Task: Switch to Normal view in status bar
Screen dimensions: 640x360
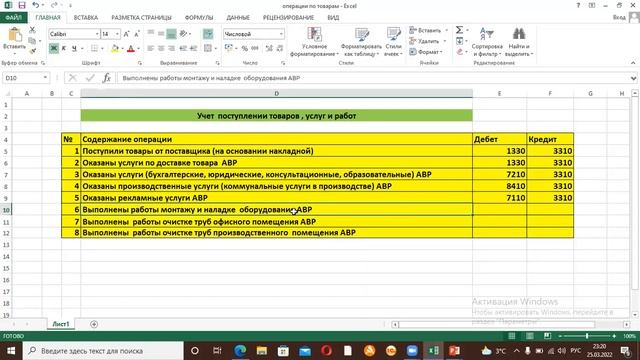Action: [x=511, y=336]
